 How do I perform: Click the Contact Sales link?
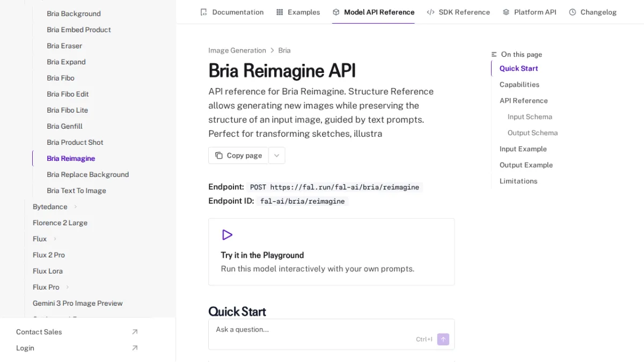(39, 332)
